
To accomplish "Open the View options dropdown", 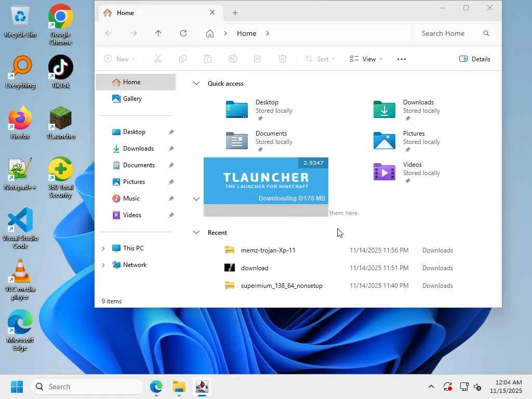I will click(366, 59).
